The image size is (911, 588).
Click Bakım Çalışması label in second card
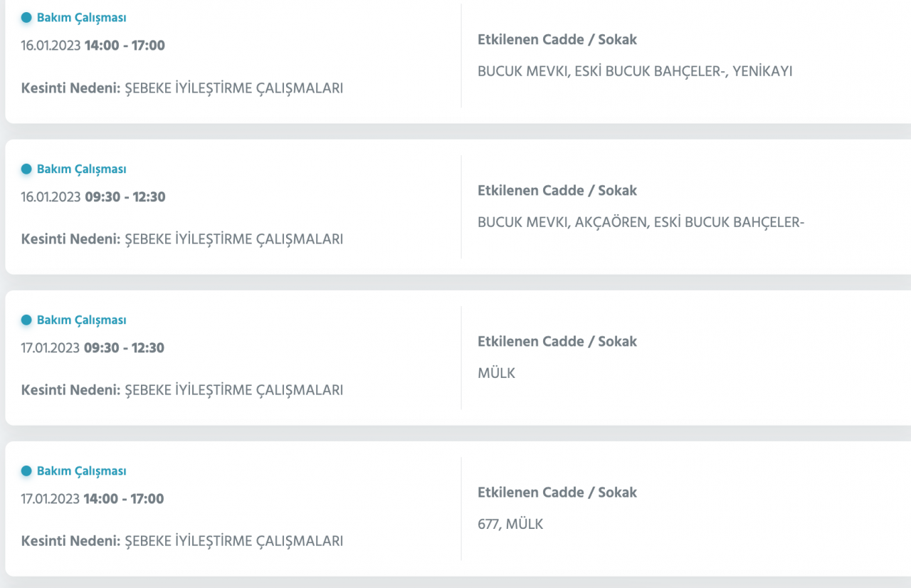pyautogui.click(x=81, y=169)
